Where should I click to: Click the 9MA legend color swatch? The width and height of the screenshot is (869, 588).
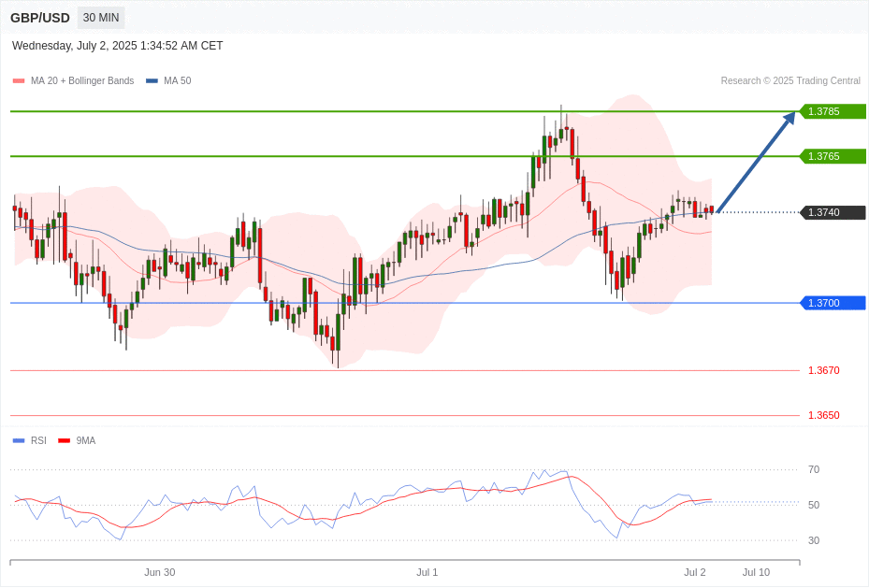(64, 440)
